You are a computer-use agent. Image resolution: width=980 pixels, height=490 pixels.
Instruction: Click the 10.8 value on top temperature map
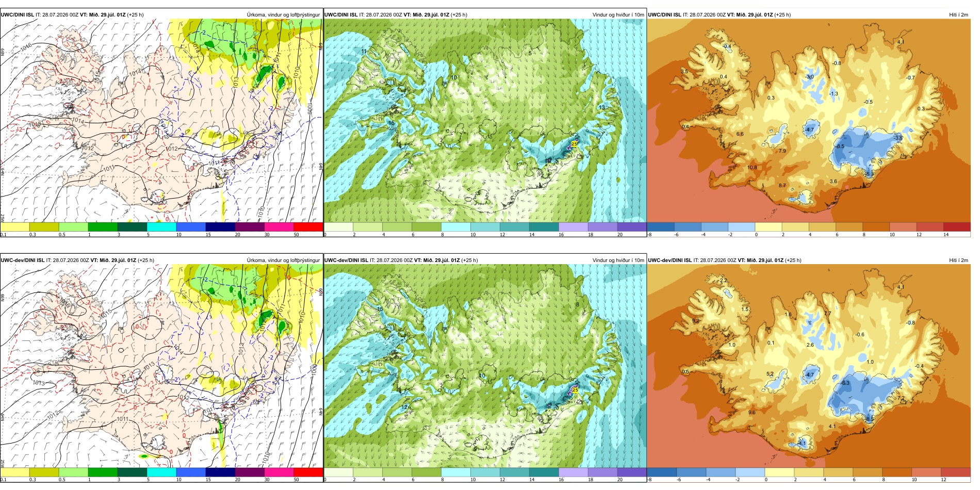(x=752, y=167)
